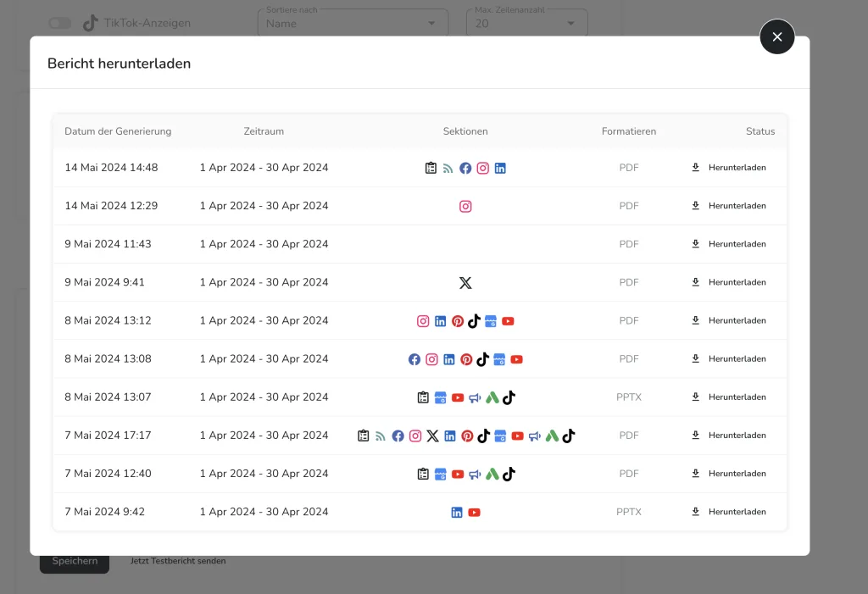
Task: Click the RSS feed icon in 14:48 row
Action: [448, 169]
